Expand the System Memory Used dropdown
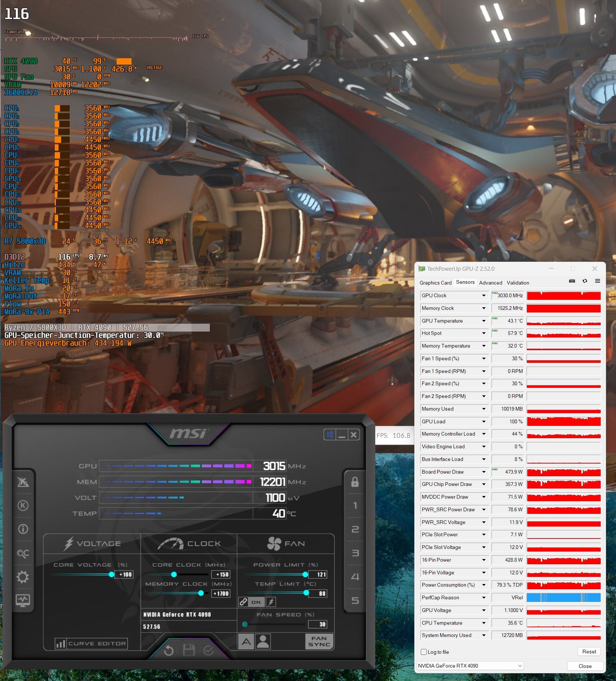Image resolution: width=616 pixels, height=681 pixels. (484, 635)
